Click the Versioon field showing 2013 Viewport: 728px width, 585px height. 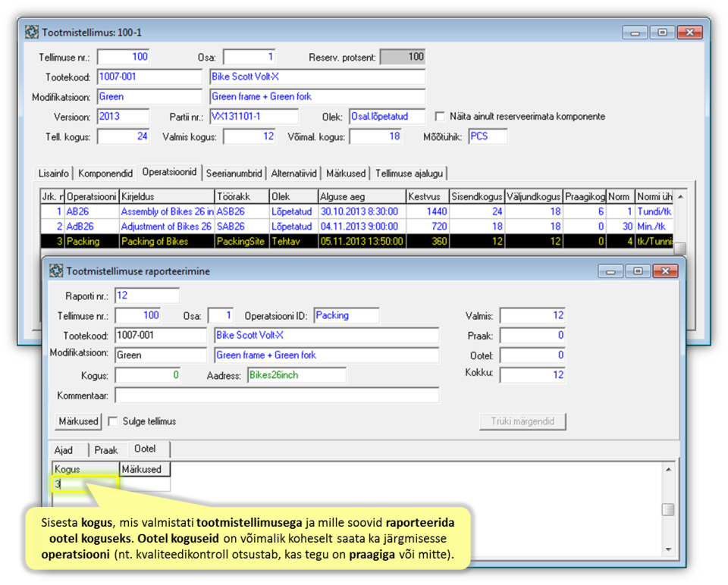[x=123, y=117]
